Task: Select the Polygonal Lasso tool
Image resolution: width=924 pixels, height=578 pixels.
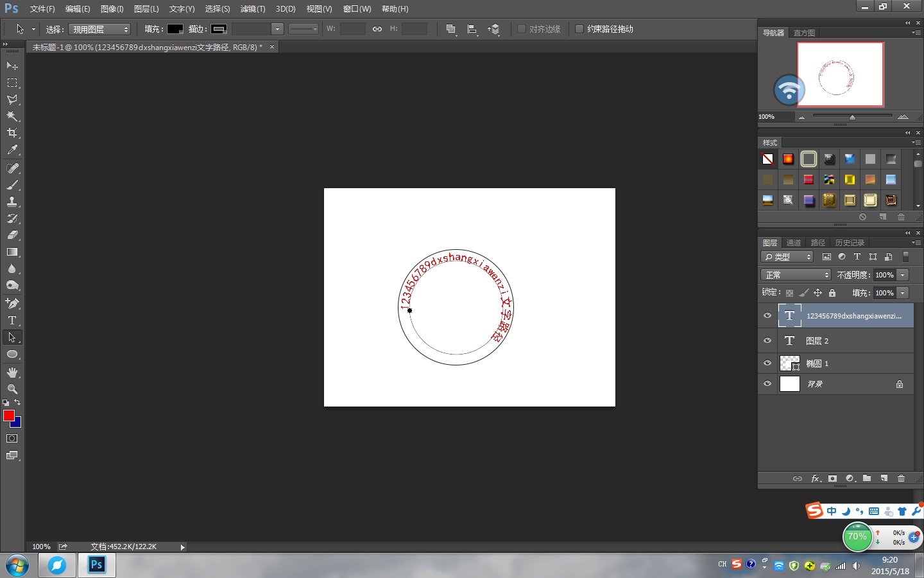Action: point(12,100)
